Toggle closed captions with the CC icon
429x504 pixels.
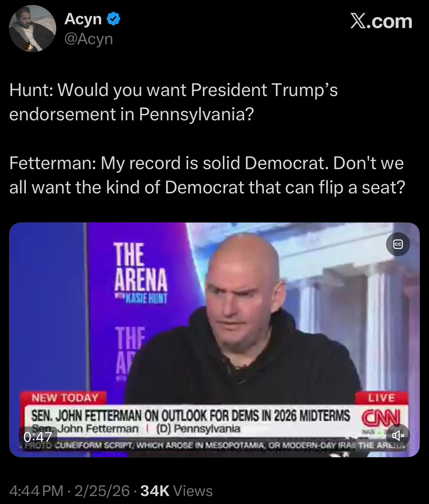(398, 244)
